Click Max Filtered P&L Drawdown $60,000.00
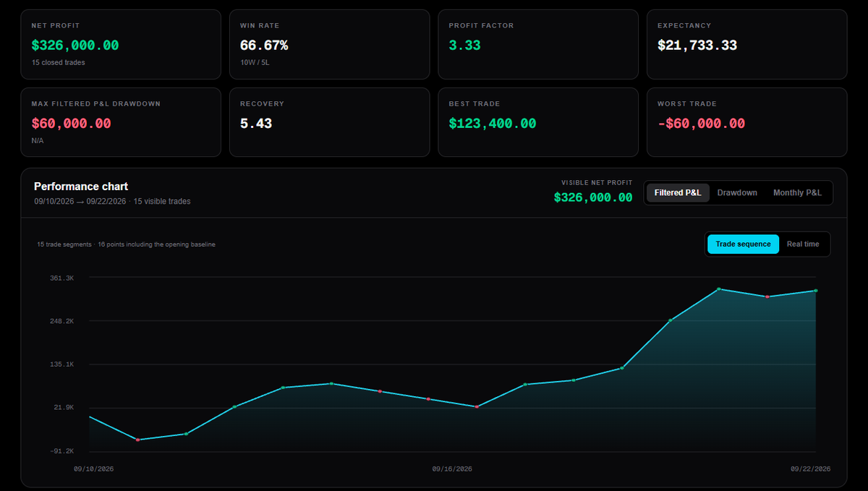 (71, 124)
